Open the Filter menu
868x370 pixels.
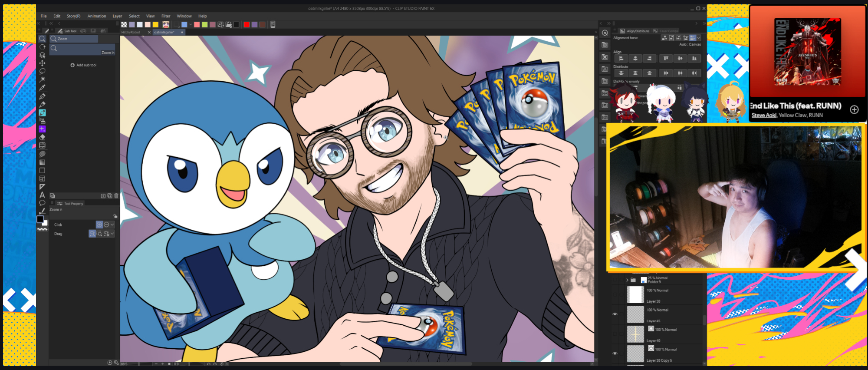click(x=166, y=16)
